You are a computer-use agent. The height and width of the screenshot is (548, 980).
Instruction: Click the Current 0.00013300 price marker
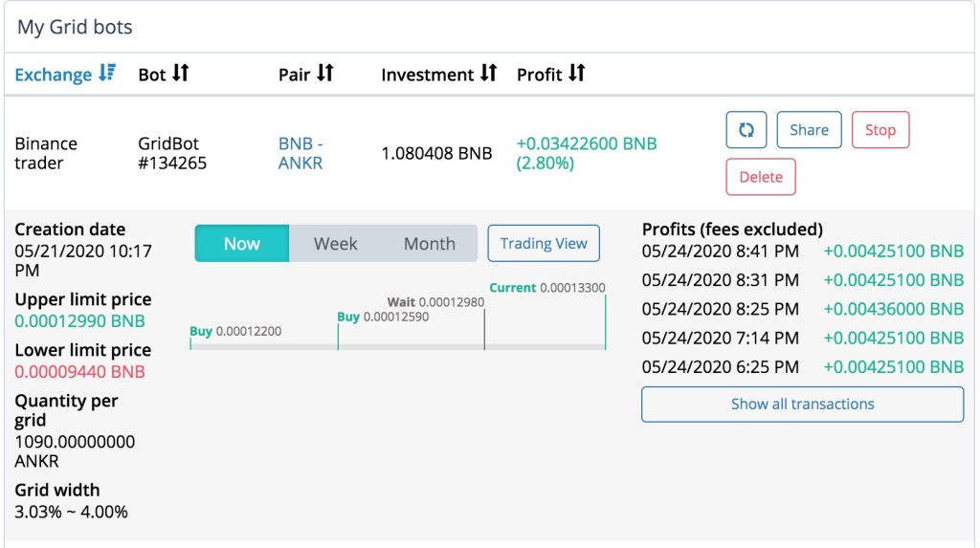click(547, 288)
